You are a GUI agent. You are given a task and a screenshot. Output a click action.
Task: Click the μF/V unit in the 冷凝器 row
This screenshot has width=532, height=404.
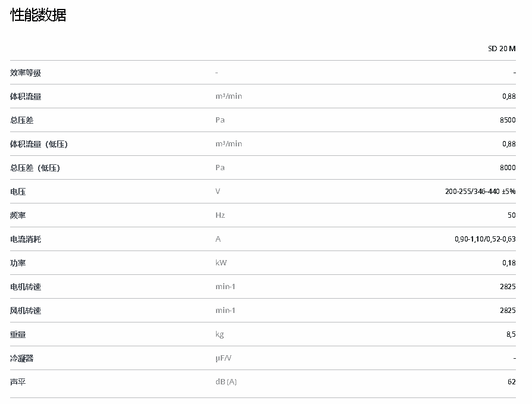(223, 358)
